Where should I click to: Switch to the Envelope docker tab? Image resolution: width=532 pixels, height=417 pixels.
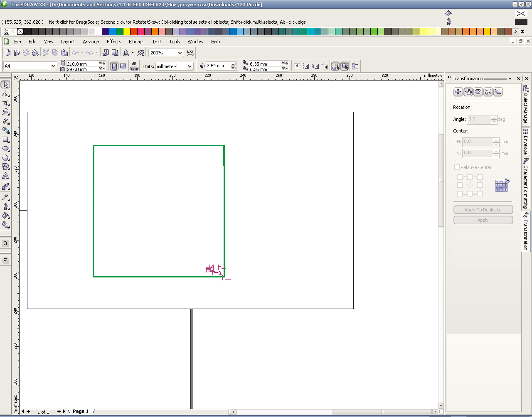coord(526,142)
